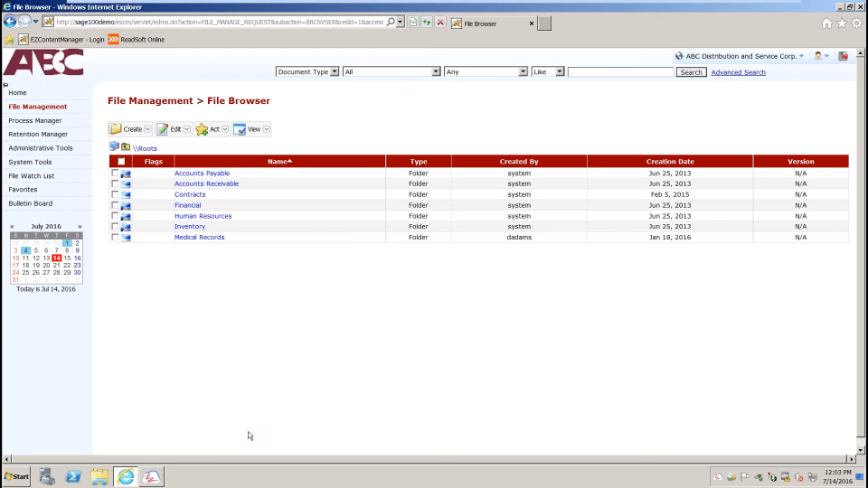
Task: Open System Tools in the sidebar
Action: 30,162
